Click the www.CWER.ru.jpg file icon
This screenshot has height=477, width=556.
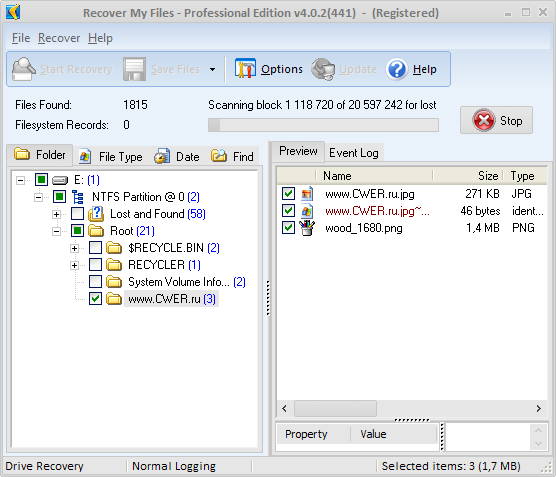(x=307, y=194)
